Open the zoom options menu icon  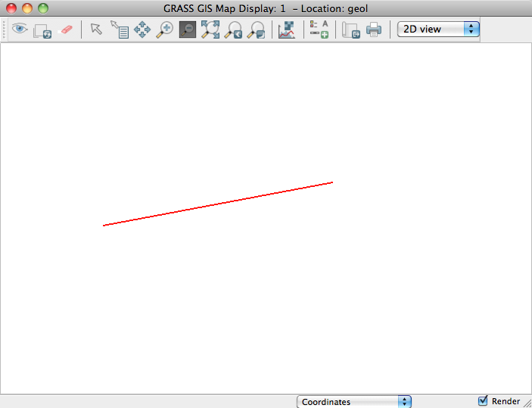[257, 30]
